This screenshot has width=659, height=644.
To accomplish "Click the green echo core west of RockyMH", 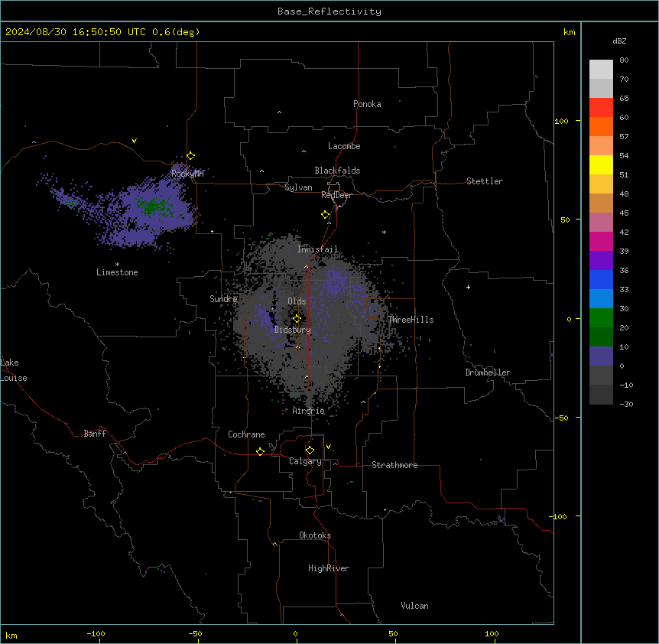I will (x=152, y=207).
